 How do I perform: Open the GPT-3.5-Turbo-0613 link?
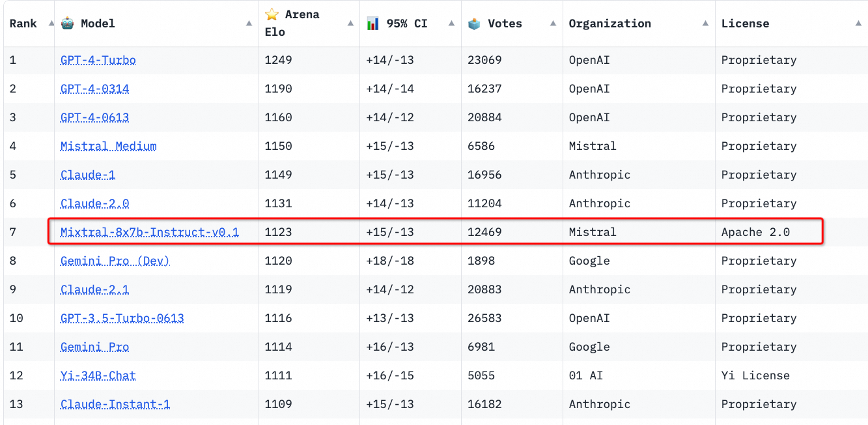click(x=122, y=318)
